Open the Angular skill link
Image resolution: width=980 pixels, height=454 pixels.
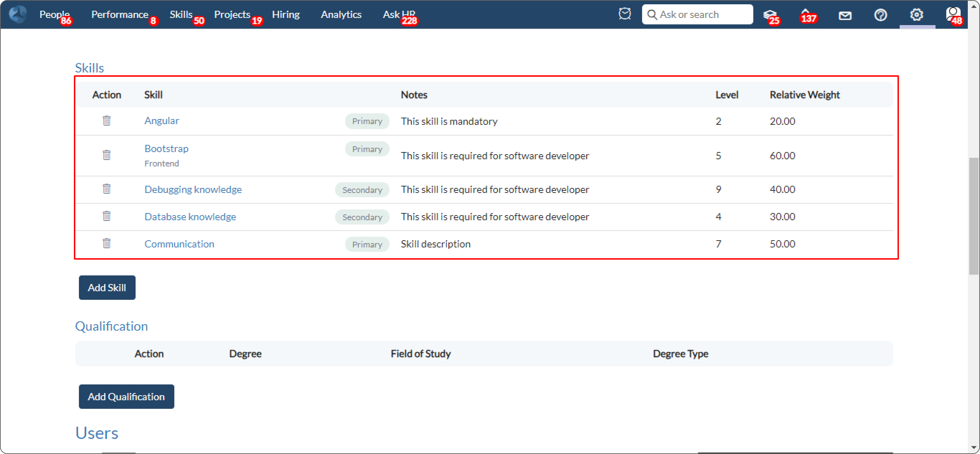coord(162,120)
